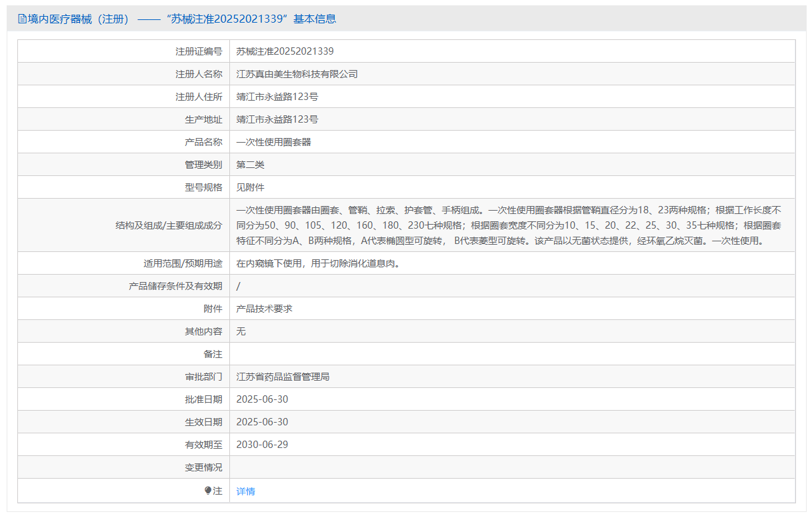
Task: Click the value 第二类
Action: [251, 165]
